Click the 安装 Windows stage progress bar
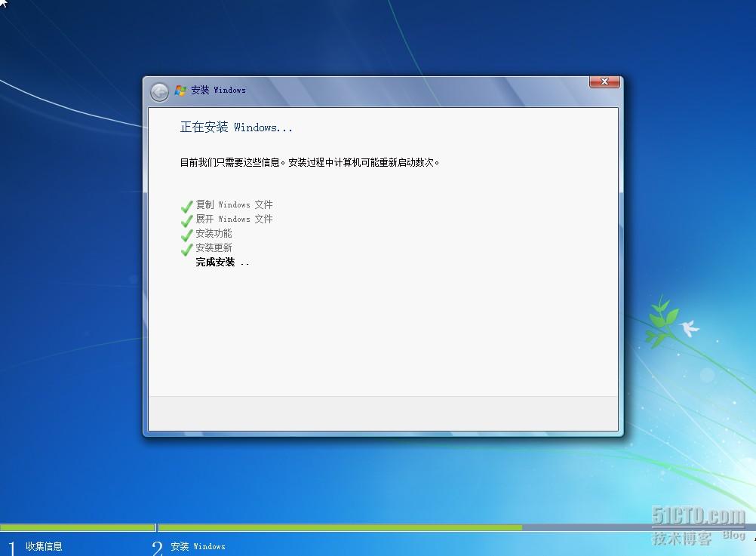This screenshot has height=556, width=756. (x=457, y=527)
